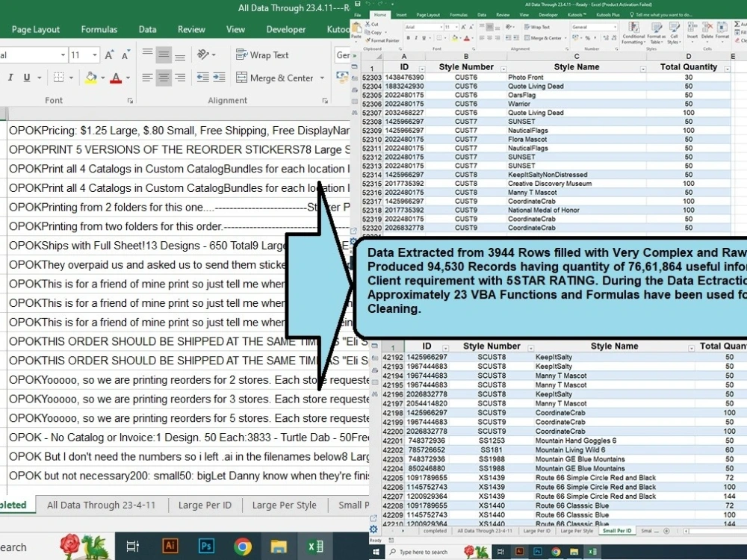Viewport: 747px width, 560px height.
Task: Open fill color dropdown in zoomed-in ribbon
Action: coord(103,78)
